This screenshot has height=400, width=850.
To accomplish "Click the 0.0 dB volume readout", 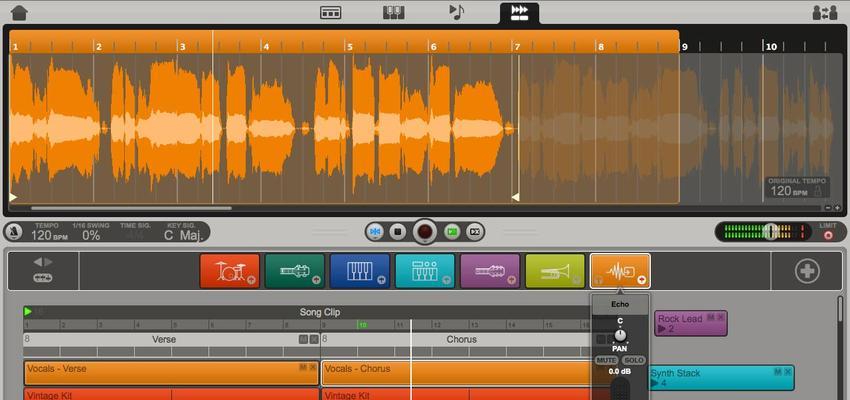I will [620, 372].
